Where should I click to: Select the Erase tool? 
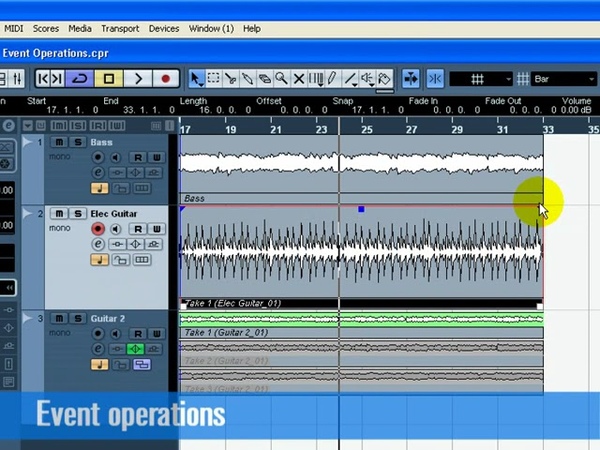pyautogui.click(x=264, y=79)
